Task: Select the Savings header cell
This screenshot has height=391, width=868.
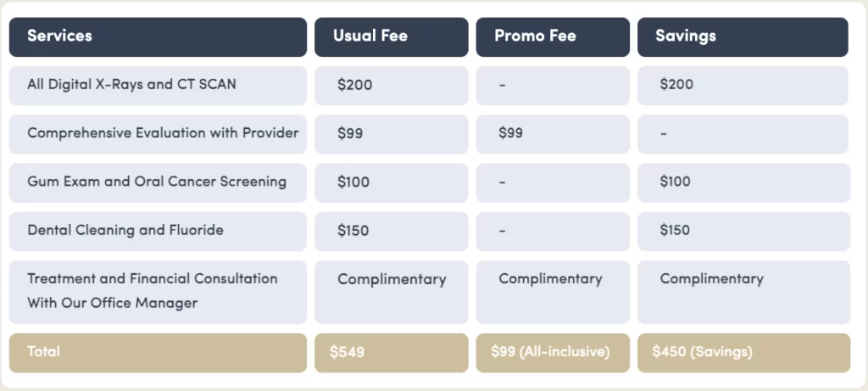Action: coord(743,36)
